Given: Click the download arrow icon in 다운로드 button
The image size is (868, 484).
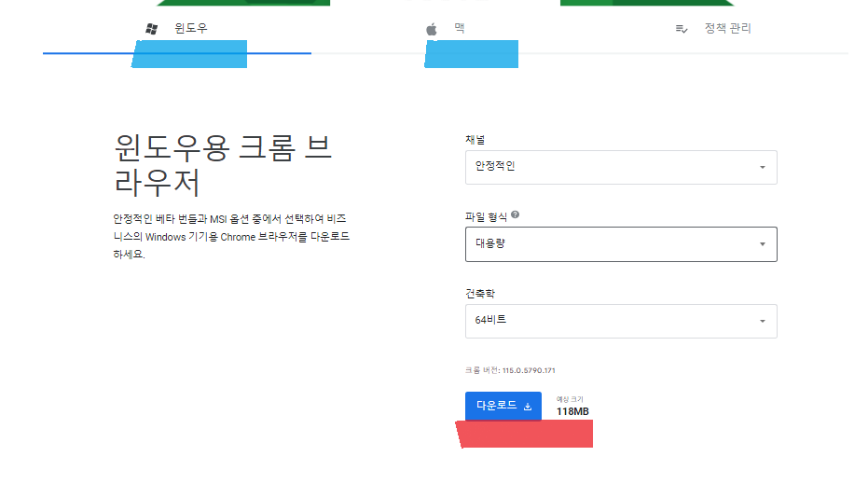Looking at the screenshot, I should (x=528, y=407).
